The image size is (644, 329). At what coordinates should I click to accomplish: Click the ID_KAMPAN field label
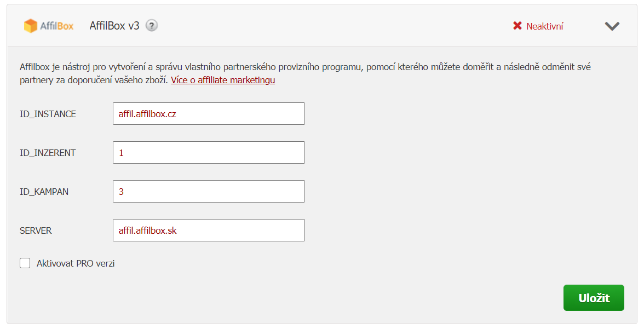coord(44,192)
